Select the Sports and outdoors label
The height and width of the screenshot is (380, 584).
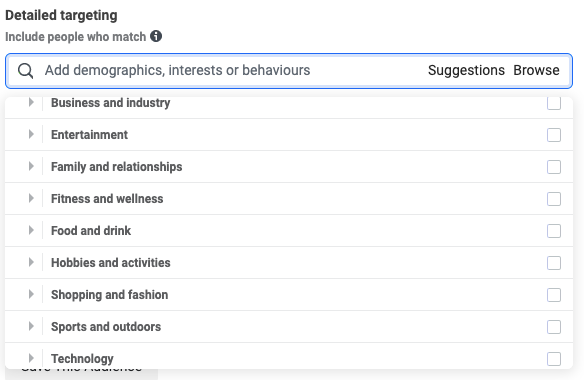click(106, 327)
